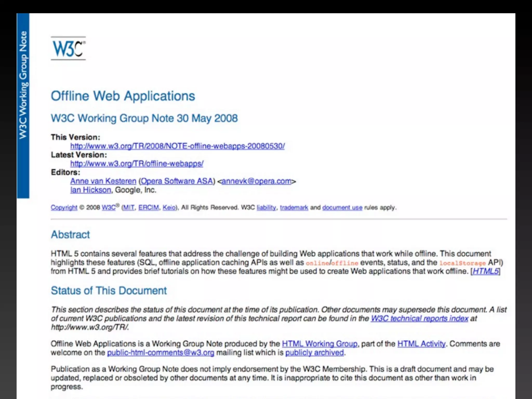Open the document use link

342,208
